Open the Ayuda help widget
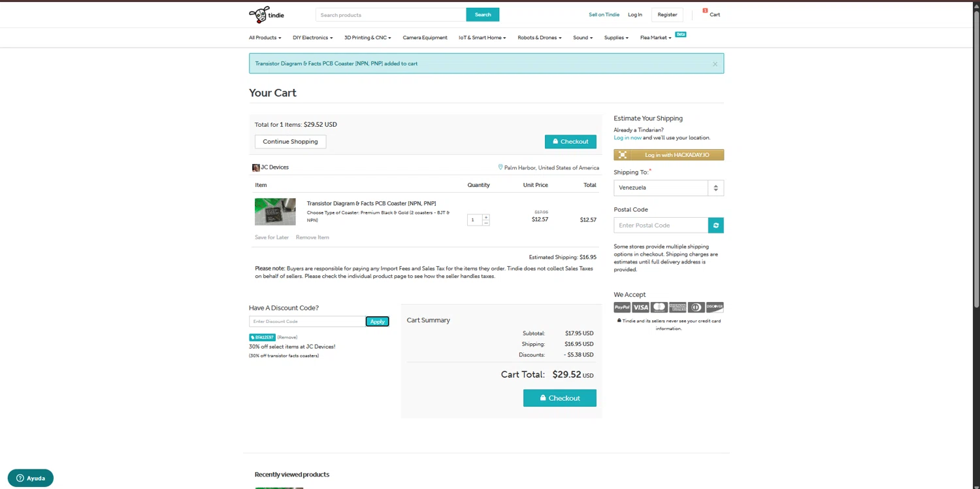 [x=31, y=478]
